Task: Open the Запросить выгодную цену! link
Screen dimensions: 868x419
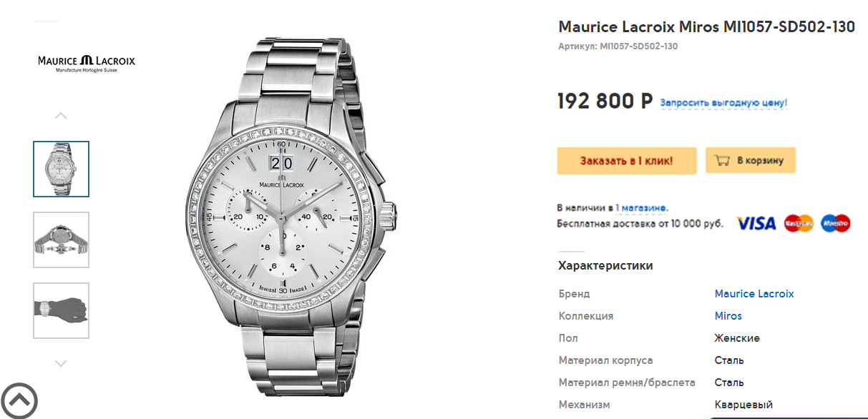Action: click(723, 103)
